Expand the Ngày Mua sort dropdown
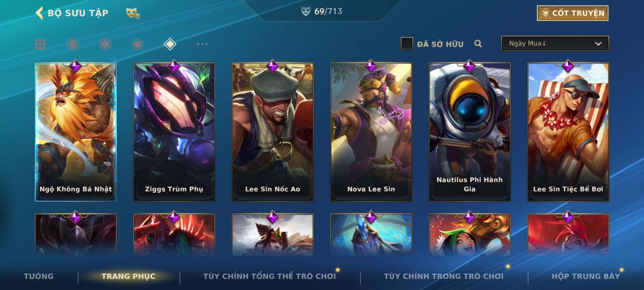The width and height of the screenshot is (644, 290). click(555, 43)
